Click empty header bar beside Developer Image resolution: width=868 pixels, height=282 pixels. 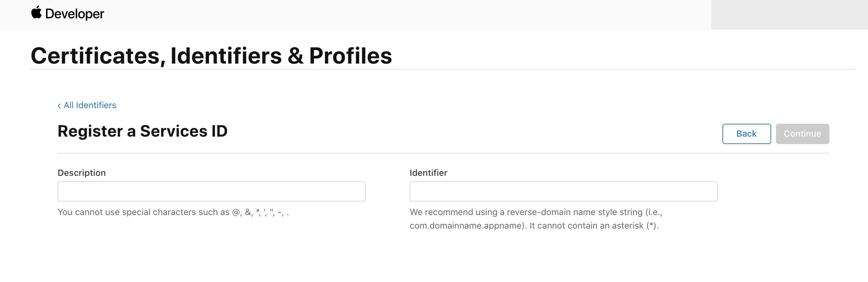tap(406, 15)
